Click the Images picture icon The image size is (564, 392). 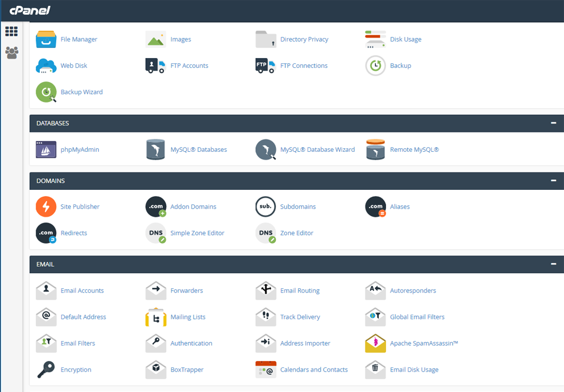click(x=156, y=39)
